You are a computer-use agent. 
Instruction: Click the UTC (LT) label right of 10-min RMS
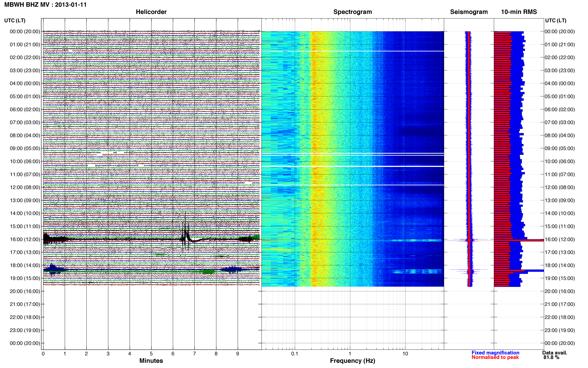556,20
